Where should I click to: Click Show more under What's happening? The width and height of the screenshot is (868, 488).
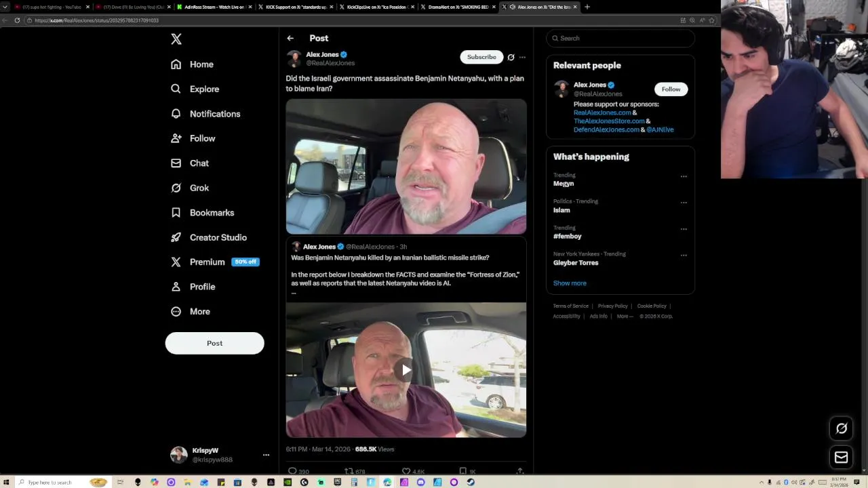click(570, 283)
